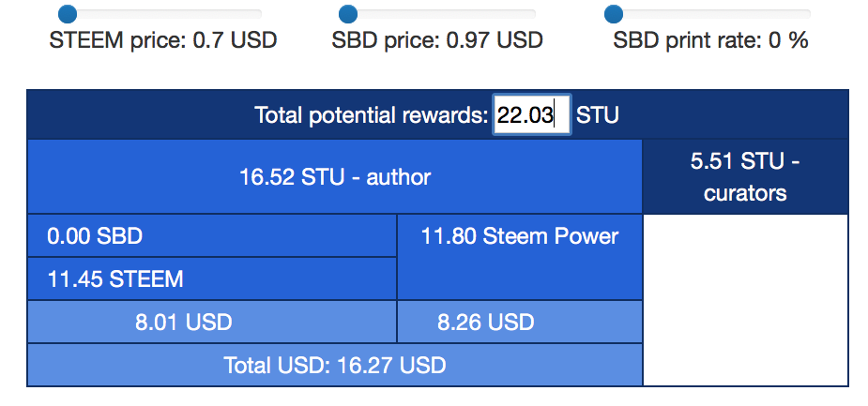Click the SBD print rate slider handle
This screenshot has height=406, width=868.
[x=614, y=14]
